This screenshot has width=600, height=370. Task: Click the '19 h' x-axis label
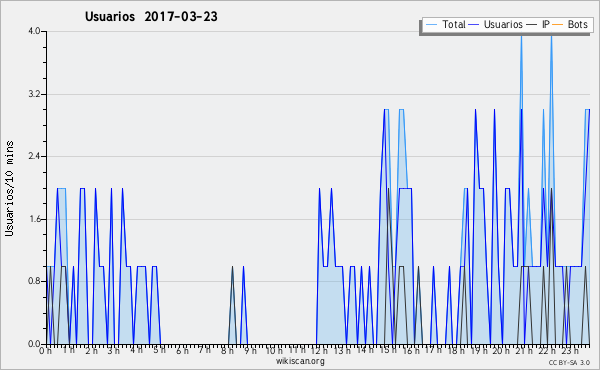click(x=478, y=351)
